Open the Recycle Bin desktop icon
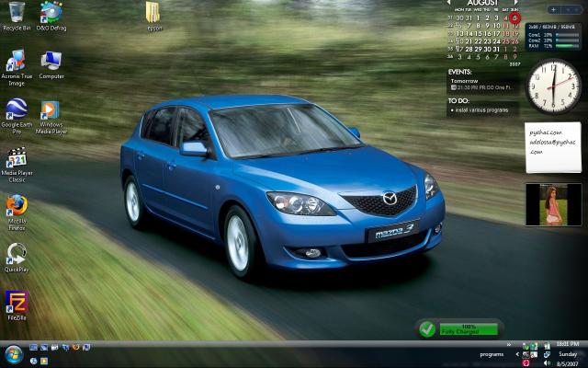Image resolution: width=588 pixels, height=368 pixels. [17, 17]
